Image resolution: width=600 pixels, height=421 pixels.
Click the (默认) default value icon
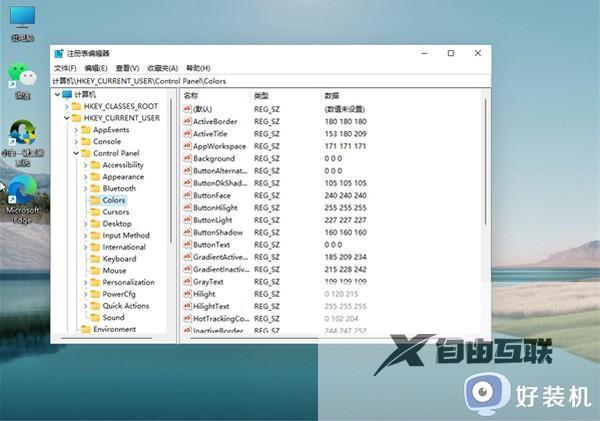pos(187,109)
